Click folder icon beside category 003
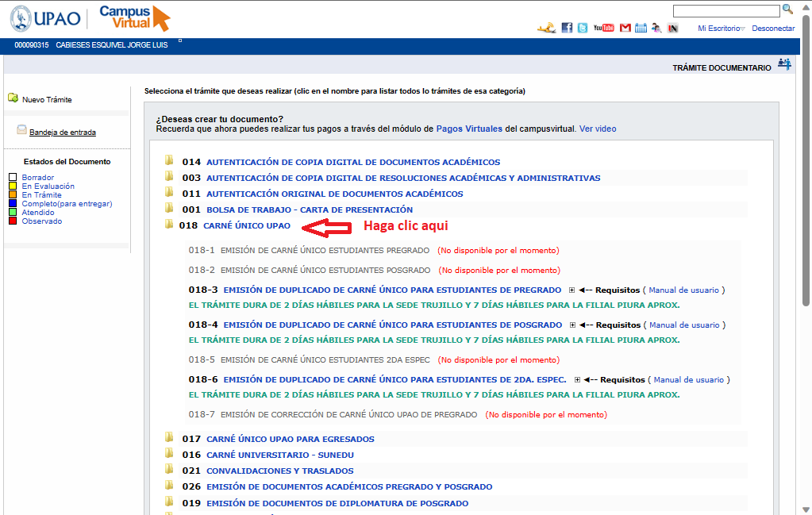 point(169,176)
